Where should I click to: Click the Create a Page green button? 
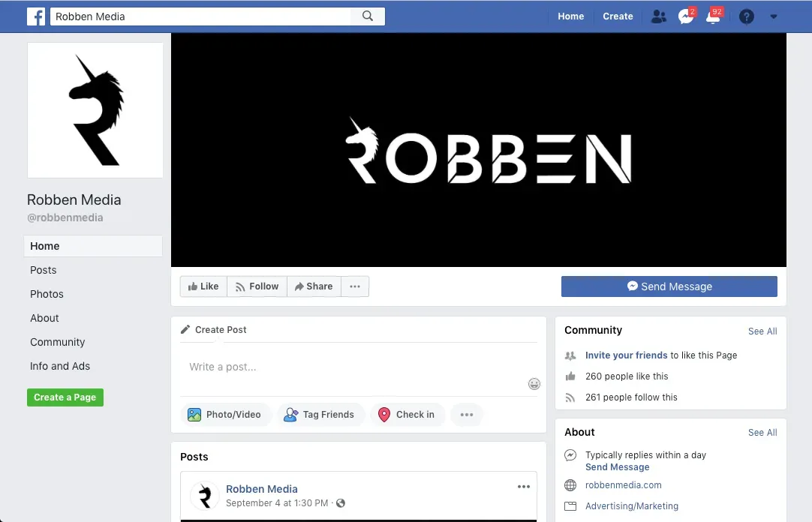click(65, 397)
